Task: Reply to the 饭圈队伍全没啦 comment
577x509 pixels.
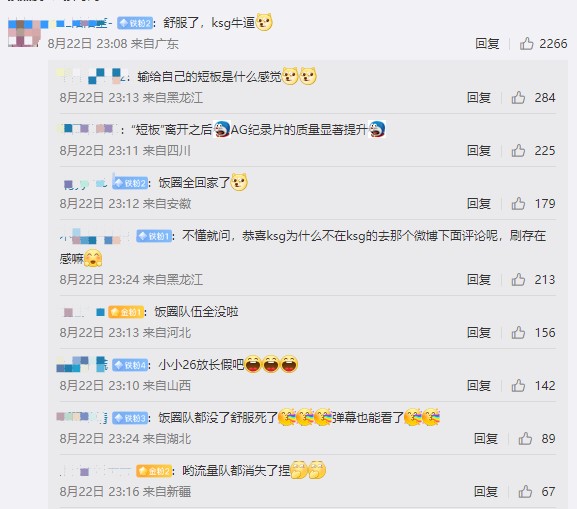Action: click(479, 333)
